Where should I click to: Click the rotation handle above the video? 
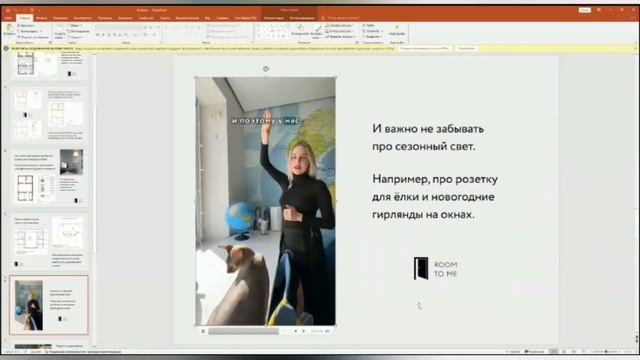click(x=266, y=69)
